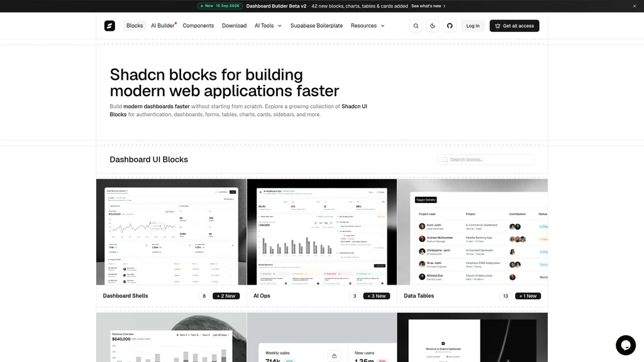Click count badge 13 on Data Tables
644x362 pixels.
506,296
